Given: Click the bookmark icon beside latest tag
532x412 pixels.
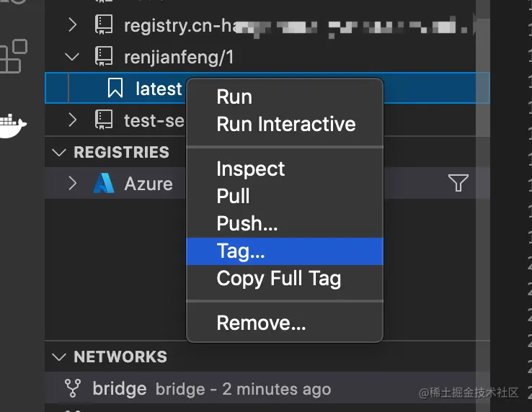Looking at the screenshot, I should pos(115,89).
